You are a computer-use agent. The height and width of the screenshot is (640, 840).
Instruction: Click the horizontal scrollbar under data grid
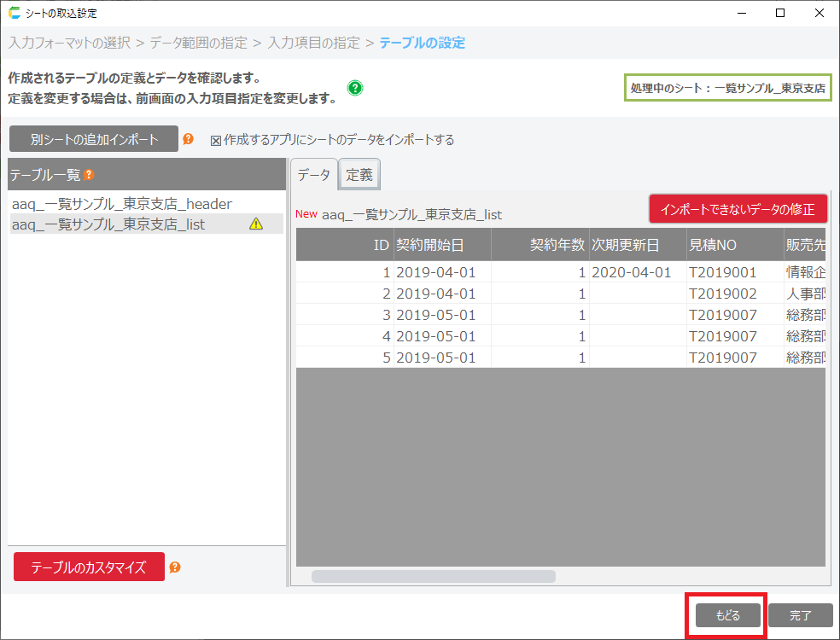pyautogui.click(x=433, y=576)
